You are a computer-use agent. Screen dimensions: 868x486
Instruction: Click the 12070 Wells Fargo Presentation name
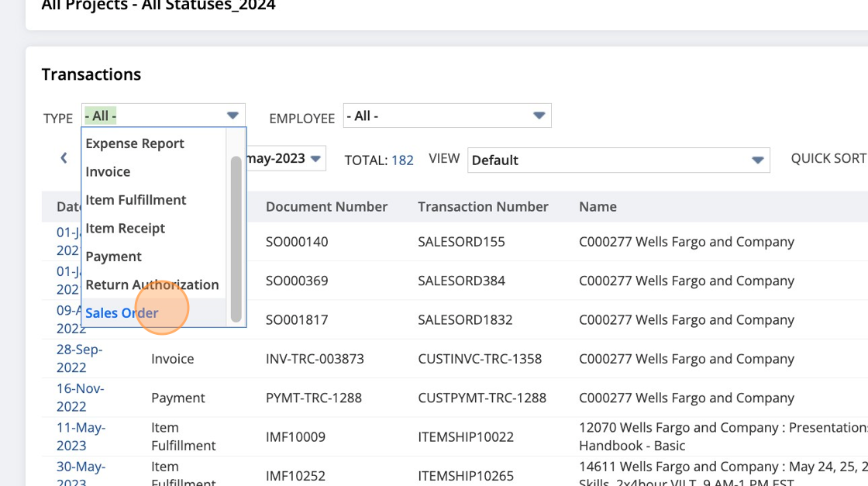tap(723, 436)
